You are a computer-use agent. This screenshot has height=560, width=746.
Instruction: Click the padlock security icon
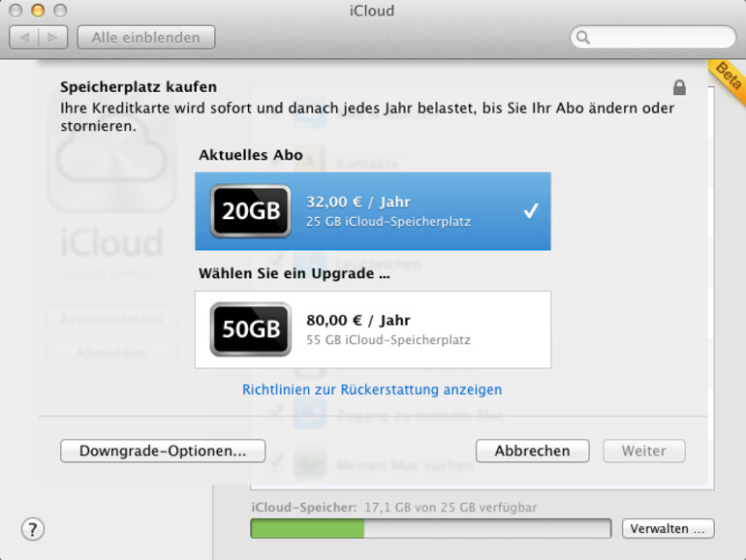click(679, 87)
